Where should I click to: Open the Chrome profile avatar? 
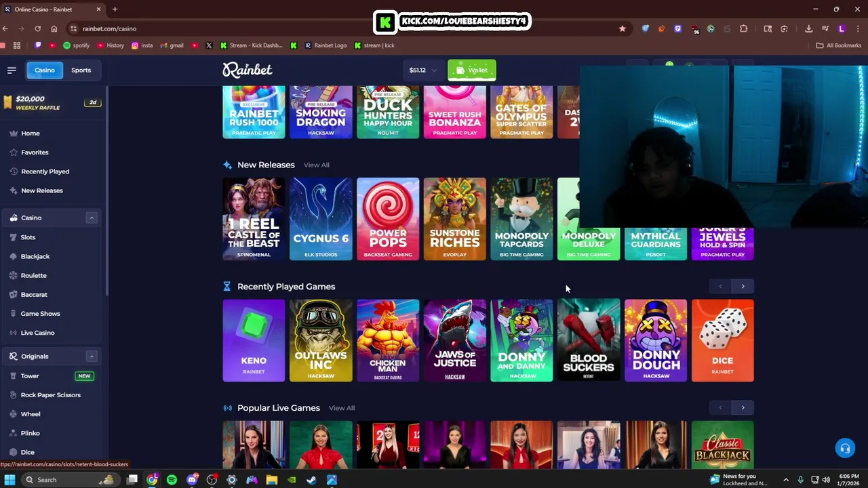[x=842, y=28]
